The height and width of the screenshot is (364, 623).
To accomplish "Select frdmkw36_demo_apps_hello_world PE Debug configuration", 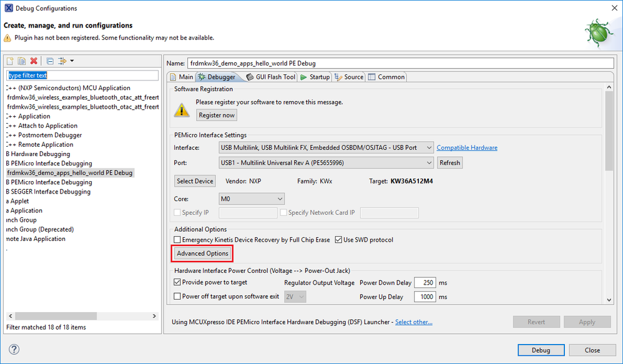I will pyautogui.click(x=69, y=173).
